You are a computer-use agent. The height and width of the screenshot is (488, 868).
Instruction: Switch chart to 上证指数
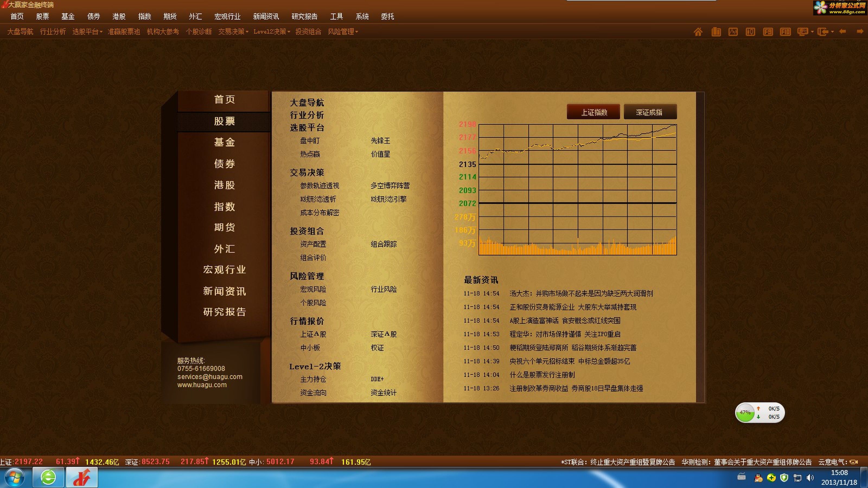[x=593, y=112]
